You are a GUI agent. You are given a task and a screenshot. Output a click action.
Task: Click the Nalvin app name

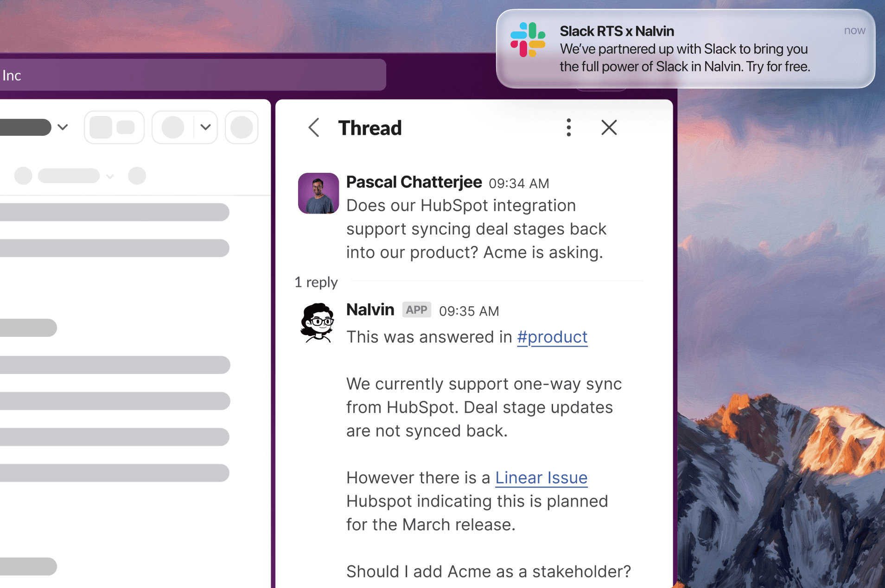point(370,310)
